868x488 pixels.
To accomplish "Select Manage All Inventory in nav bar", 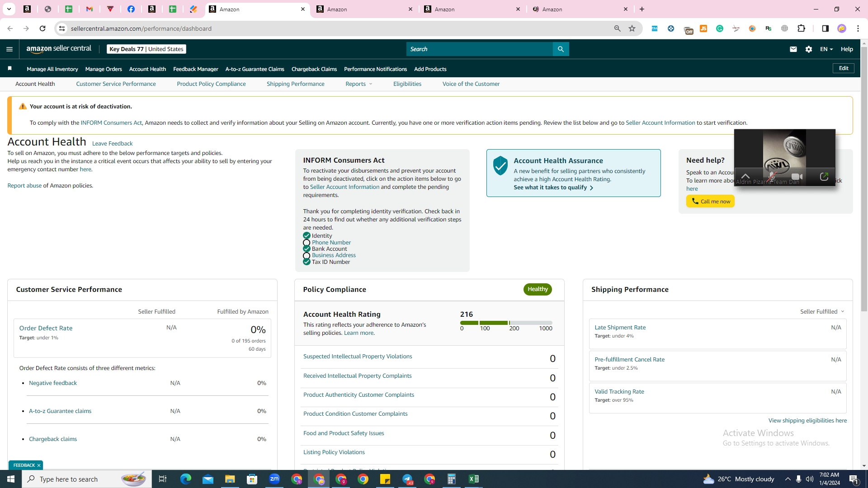I will tap(52, 69).
